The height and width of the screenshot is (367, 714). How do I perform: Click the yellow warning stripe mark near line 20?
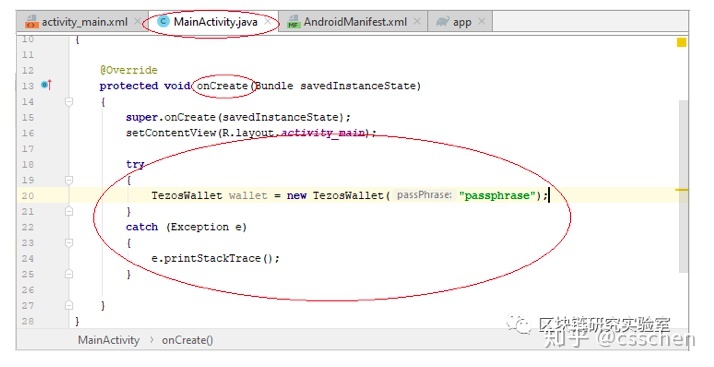tap(682, 189)
